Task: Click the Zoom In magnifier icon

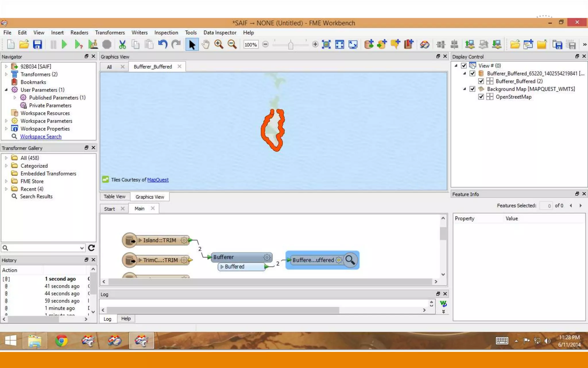Action: 218,44
